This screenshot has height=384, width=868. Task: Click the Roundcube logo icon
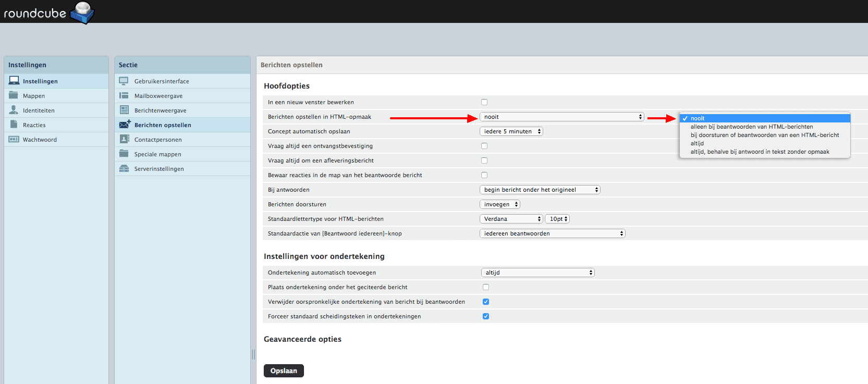[x=82, y=13]
